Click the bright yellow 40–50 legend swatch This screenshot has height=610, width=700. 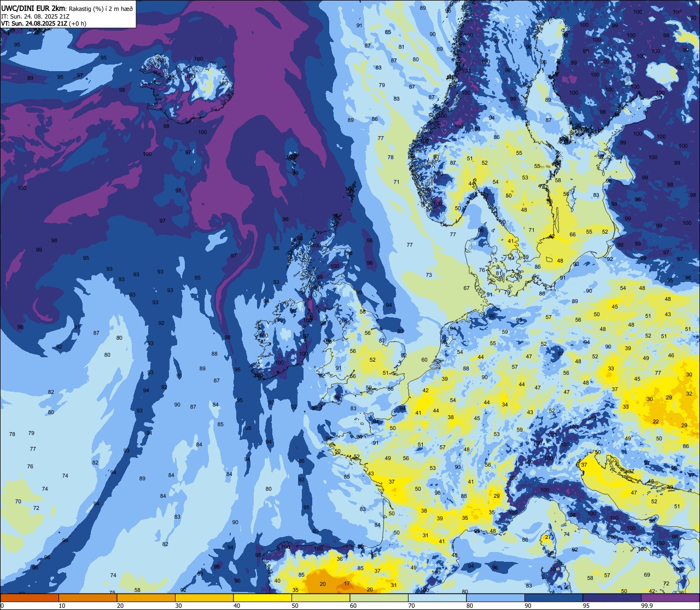pos(262,597)
